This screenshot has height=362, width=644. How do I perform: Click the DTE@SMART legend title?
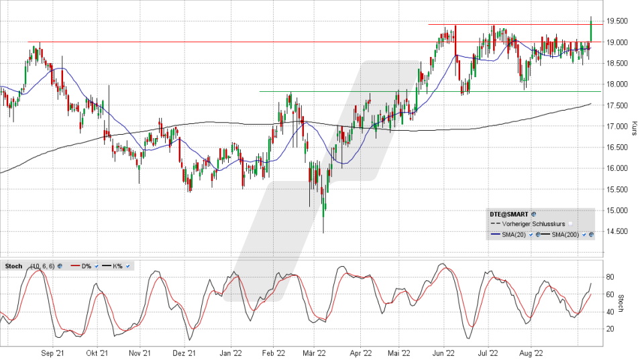pos(509,215)
